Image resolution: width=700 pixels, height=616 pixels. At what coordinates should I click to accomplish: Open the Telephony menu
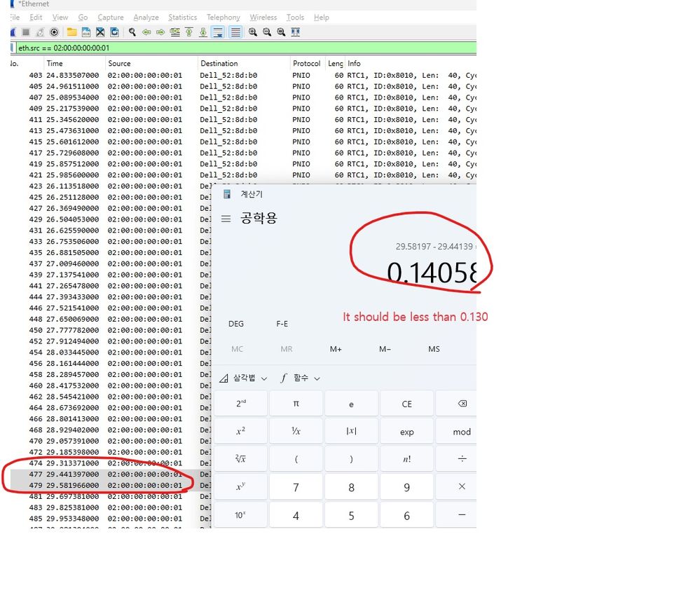(x=224, y=18)
